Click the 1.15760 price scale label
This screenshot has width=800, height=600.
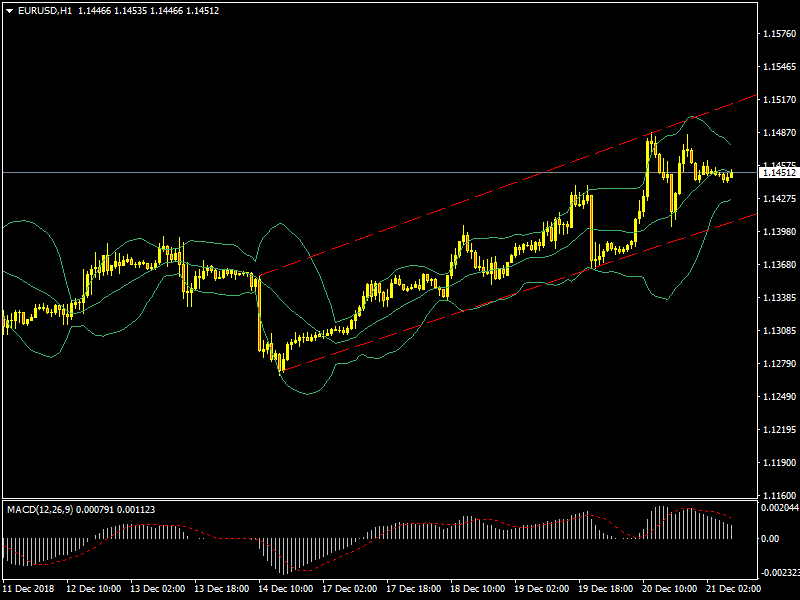point(778,34)
